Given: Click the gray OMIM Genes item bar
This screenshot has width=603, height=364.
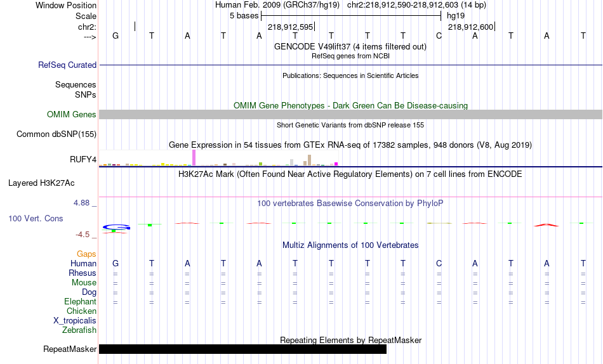Looking at the screenshot, I should pyautogui.click(x=350, y=115).
